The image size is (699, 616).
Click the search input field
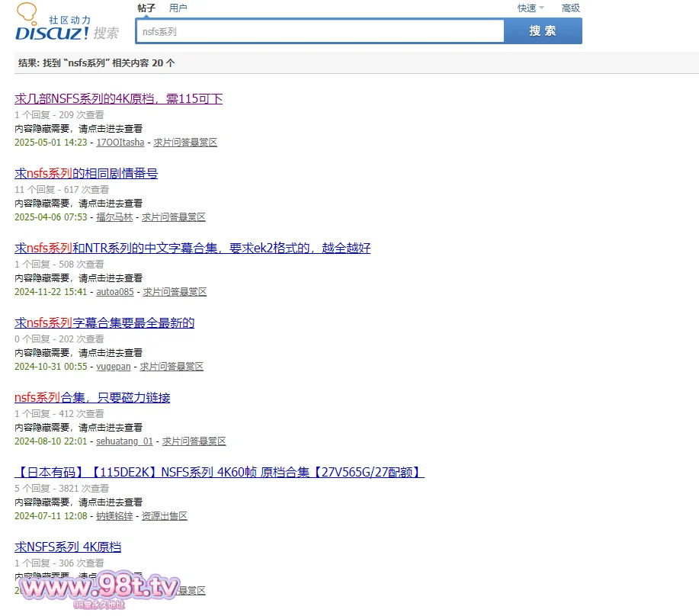point(320,32)
